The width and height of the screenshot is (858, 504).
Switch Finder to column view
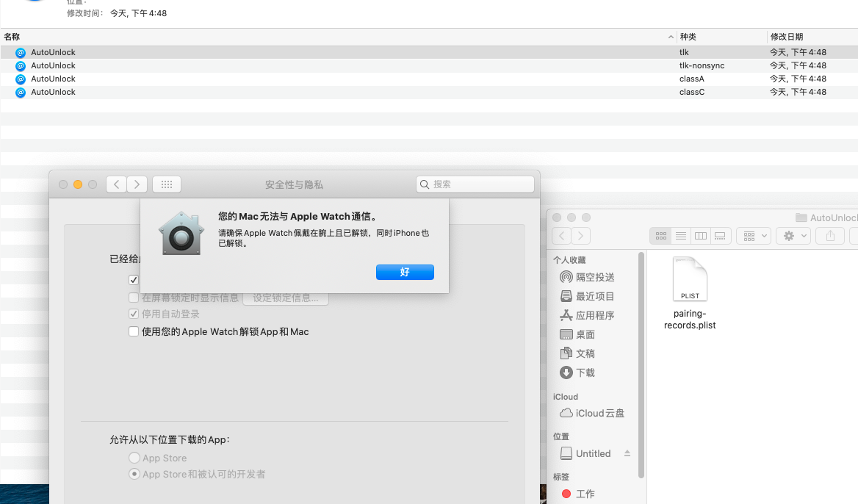click(x=701, y=236)
